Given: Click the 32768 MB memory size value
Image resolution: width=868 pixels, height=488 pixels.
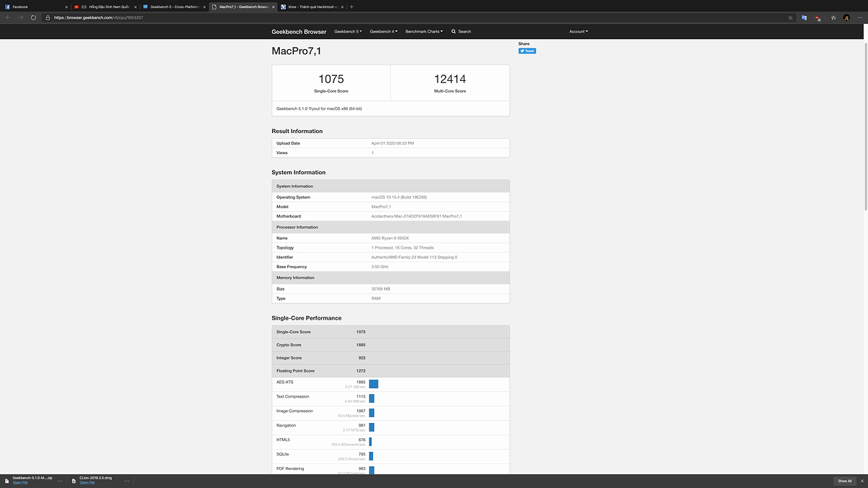Looking at the screenshot, I should coord(380,288).
